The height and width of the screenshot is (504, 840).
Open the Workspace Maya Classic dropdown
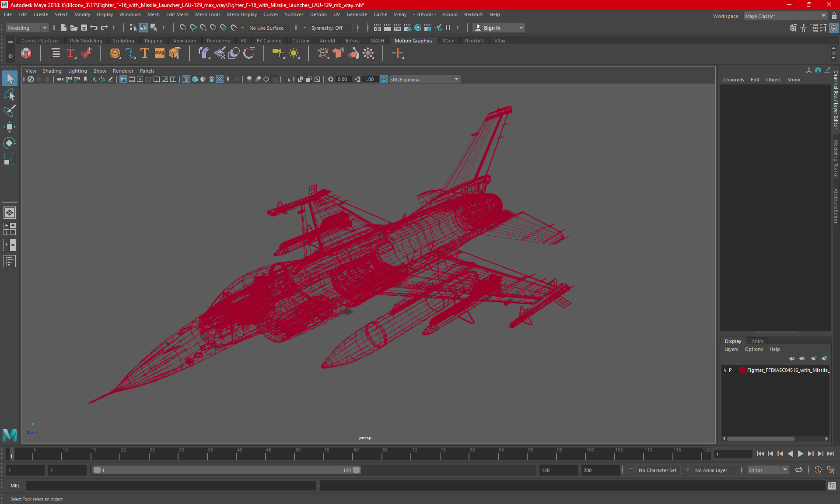785,16
